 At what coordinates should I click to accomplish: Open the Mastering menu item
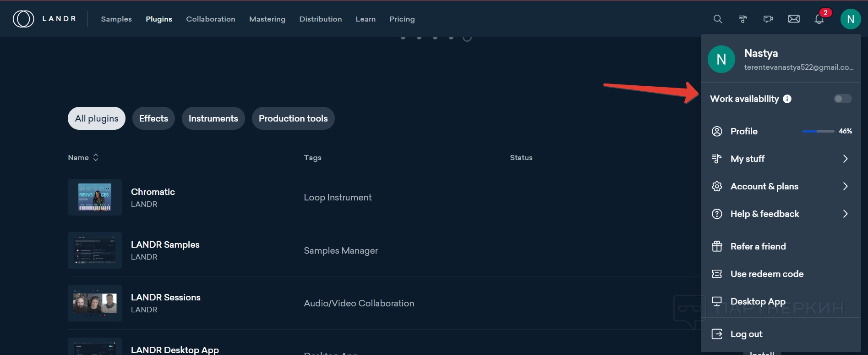click(267, 19)
